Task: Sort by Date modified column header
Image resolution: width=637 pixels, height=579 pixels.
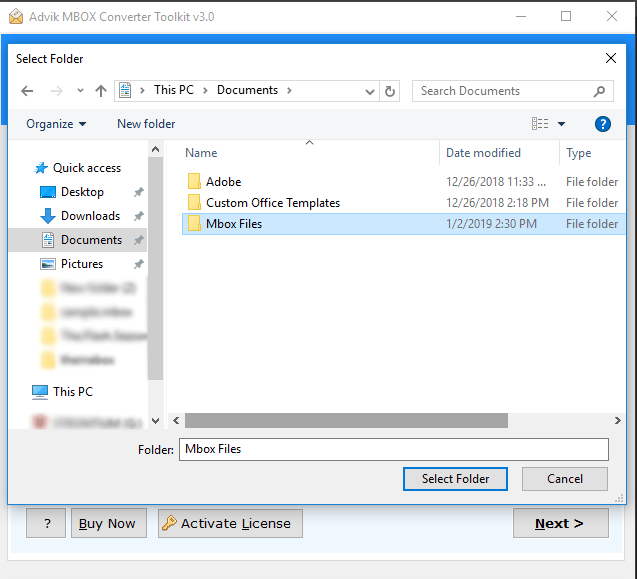Action: (483, 153)
